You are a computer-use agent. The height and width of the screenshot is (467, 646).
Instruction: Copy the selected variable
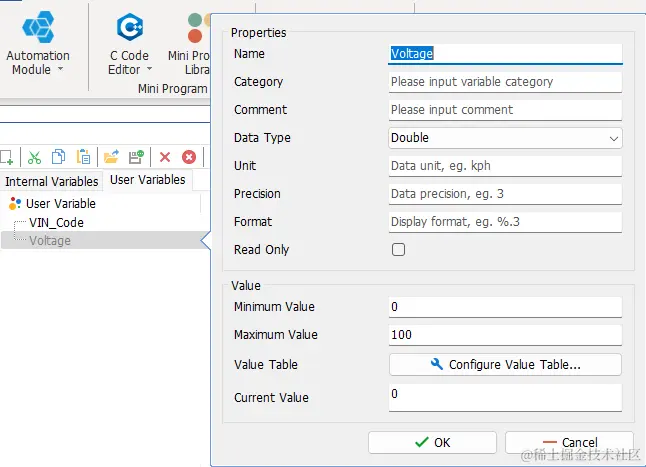pyautogui.click(x=59, y=157)
